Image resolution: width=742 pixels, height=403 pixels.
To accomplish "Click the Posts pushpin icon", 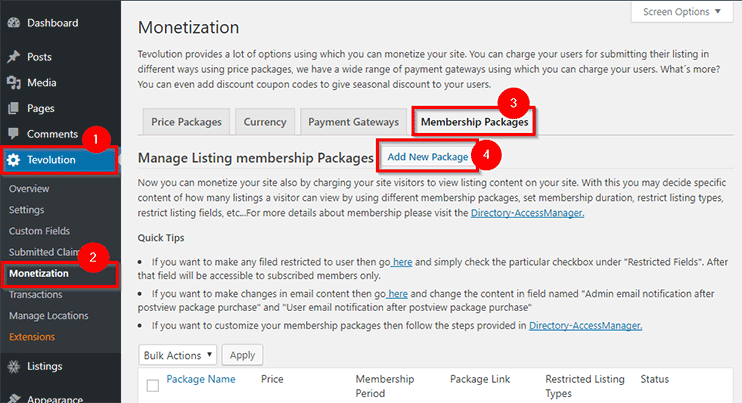I will pos(14,57).
